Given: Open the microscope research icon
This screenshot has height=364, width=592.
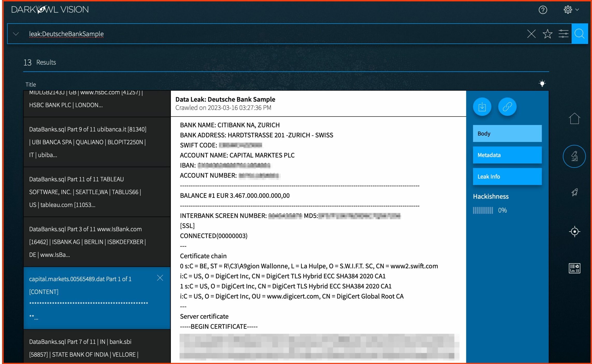Looking at the screenshot, I should click(x=574, y=156).
